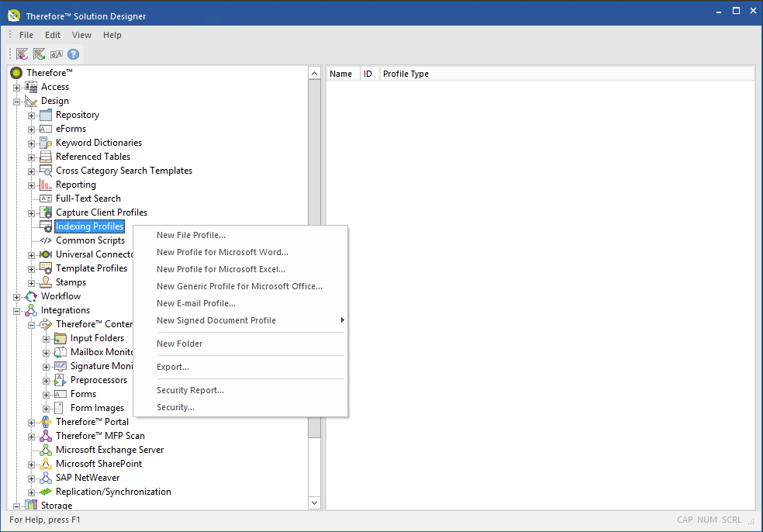Click the Repository icon
This screenshot has height=532, width=763.
tap(46, 115)
